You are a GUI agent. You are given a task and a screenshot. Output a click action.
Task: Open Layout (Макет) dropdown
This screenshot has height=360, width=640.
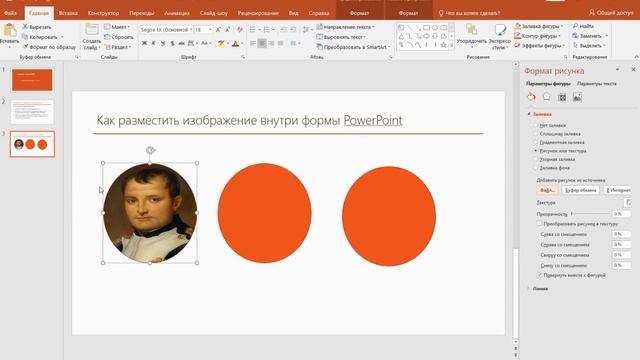point(117,27)
